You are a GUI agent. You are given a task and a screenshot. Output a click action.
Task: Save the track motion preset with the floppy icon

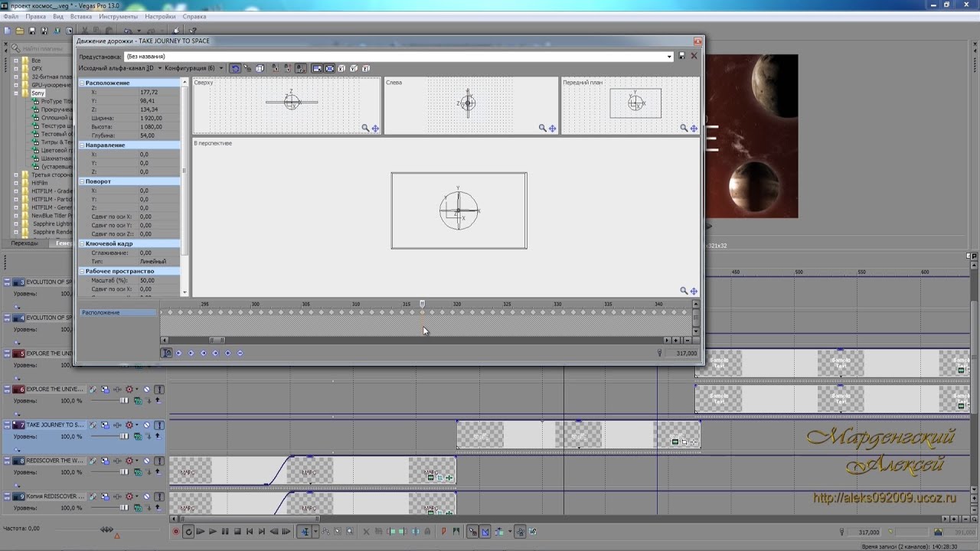click(681, 56)
